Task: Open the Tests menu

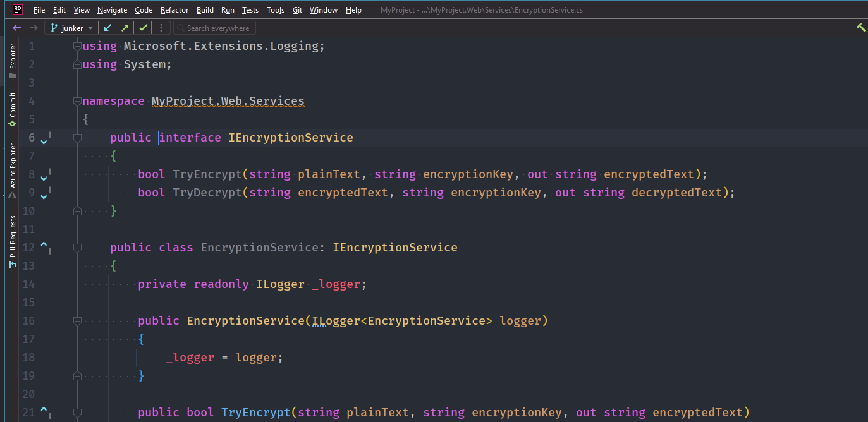Action: click(x=250, y=10)
